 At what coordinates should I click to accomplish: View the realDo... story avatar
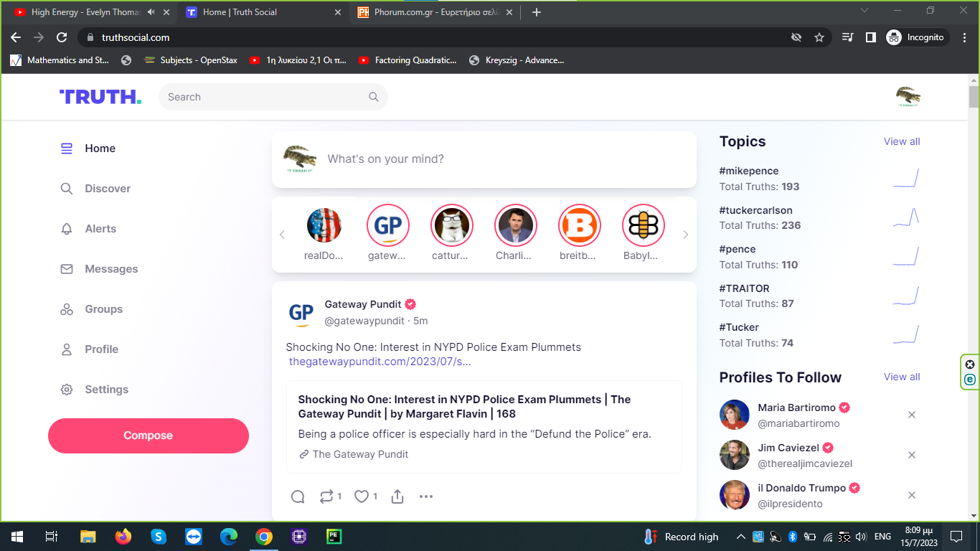[x=324, y=225]
